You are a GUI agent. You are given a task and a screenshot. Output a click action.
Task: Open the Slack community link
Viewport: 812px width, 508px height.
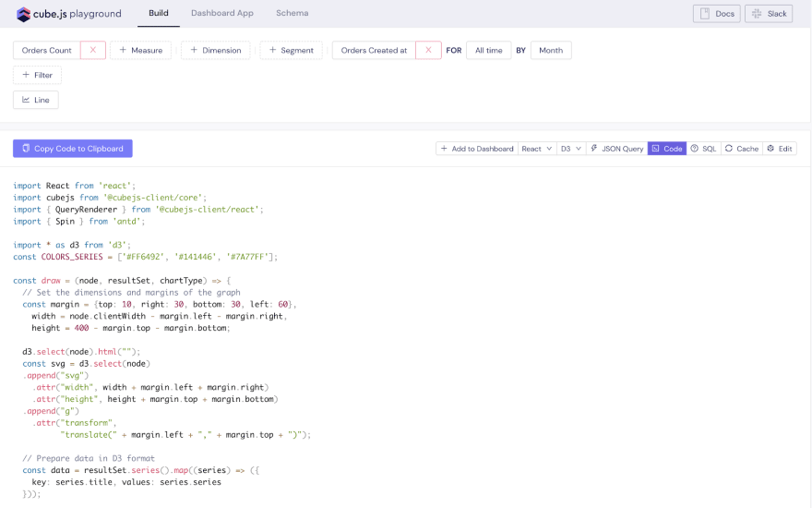(x=769, y=14)
